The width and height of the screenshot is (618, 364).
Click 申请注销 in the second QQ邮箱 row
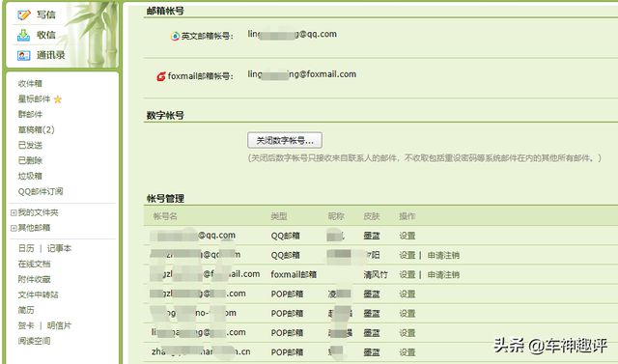pos(443,255)
